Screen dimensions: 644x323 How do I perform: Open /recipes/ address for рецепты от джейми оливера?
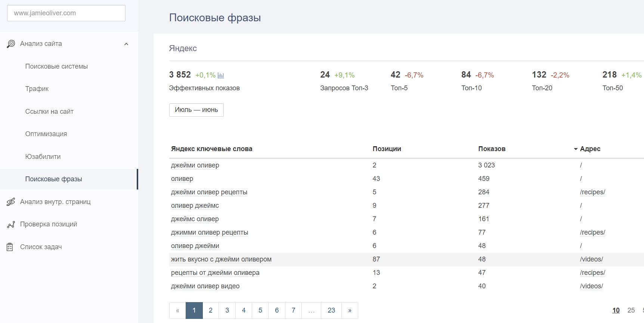tap(592, 273)
